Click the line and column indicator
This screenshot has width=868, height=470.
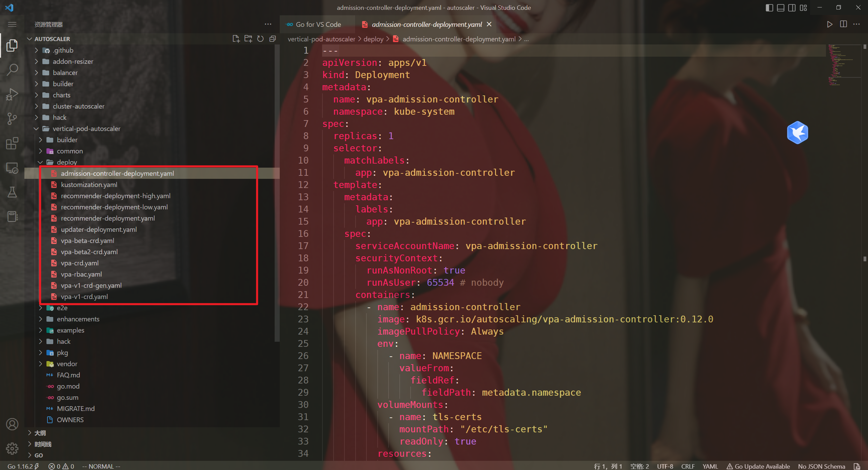(608, 466)
